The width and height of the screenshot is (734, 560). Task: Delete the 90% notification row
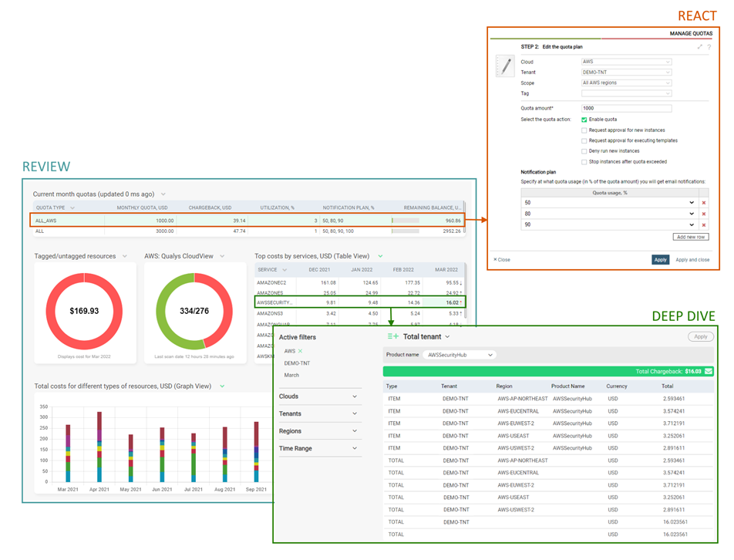704,224
